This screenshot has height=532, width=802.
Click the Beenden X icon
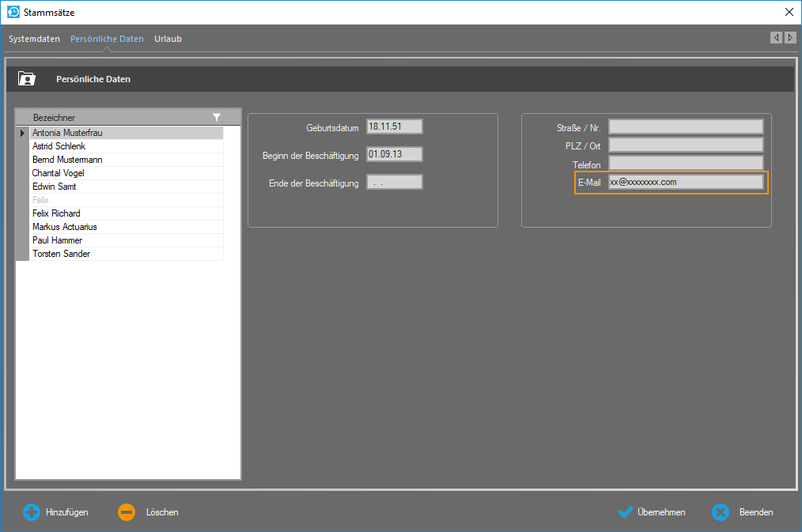(720, 512)
